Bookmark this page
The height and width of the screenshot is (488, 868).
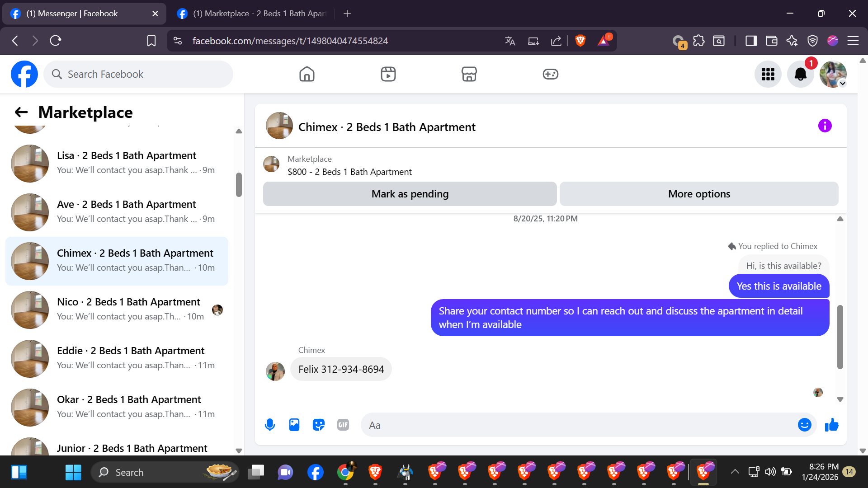tap(151, 41)
